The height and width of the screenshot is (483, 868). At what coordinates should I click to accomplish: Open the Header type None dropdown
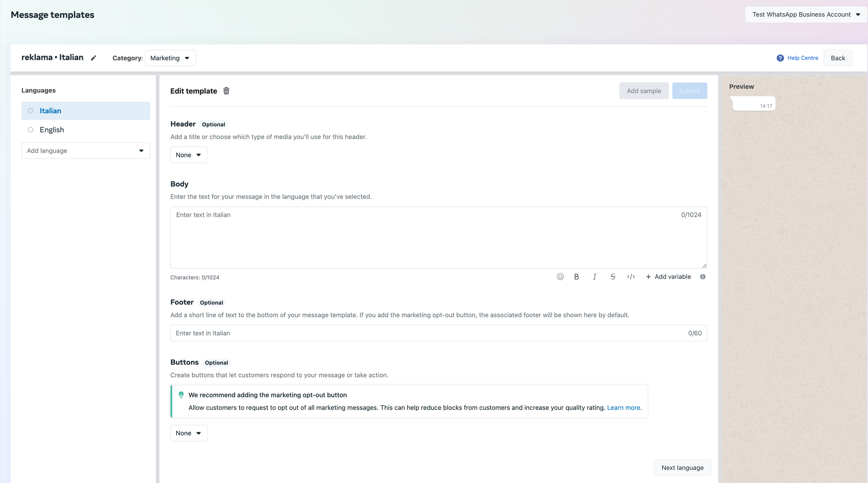tap(189, 155)
